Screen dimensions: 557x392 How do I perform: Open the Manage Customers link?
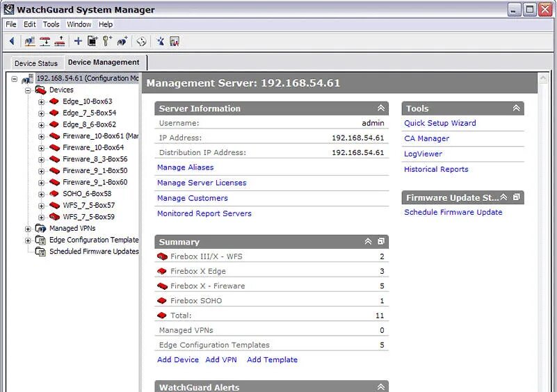[x=193, y=198]
